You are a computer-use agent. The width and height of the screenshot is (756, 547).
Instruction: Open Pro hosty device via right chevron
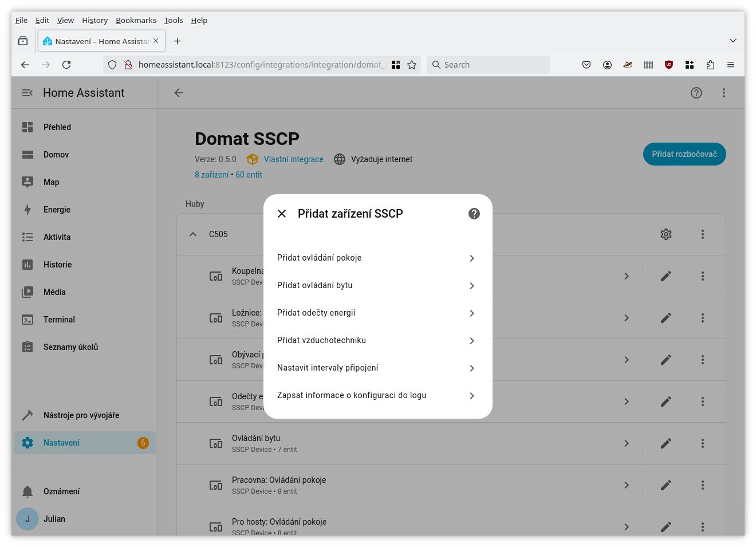(627, 527)
